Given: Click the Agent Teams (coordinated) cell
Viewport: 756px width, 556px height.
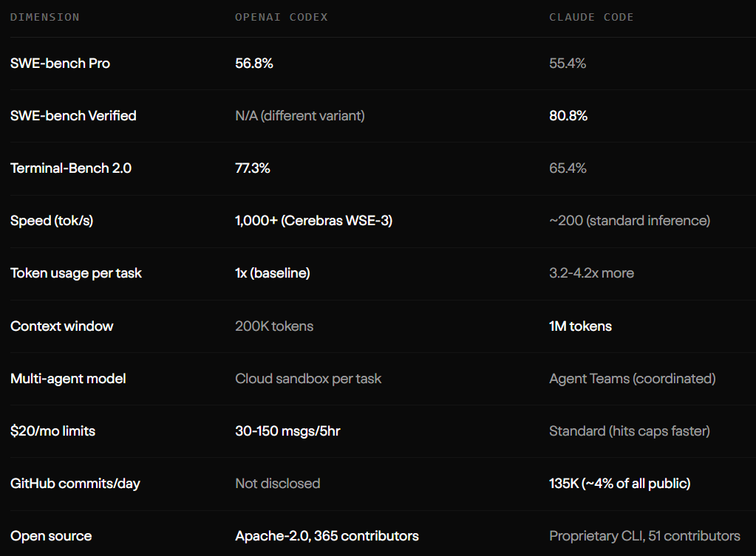Looking at the screenshot, I should point(632,379).
